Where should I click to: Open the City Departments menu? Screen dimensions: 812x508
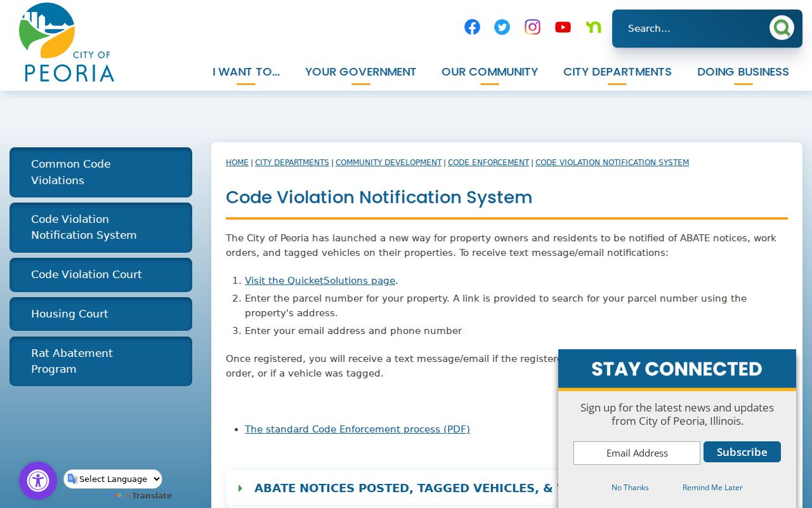tap(617, 72)
